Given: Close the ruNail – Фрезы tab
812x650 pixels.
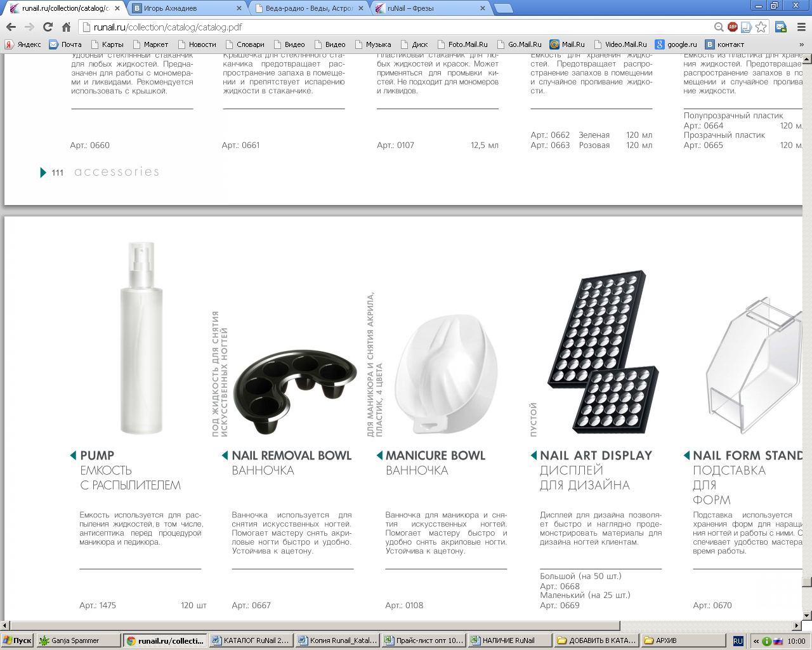Looking at the screenshot, I should coord(483,8).
